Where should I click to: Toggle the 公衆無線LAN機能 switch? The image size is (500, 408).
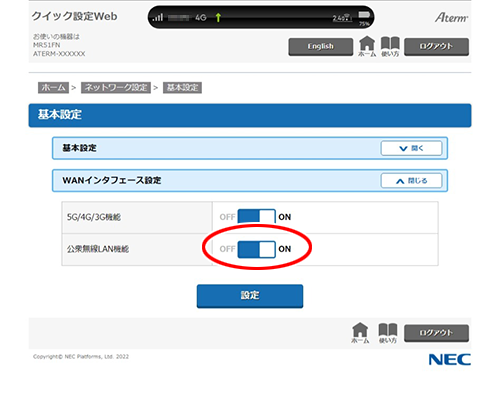256,249
